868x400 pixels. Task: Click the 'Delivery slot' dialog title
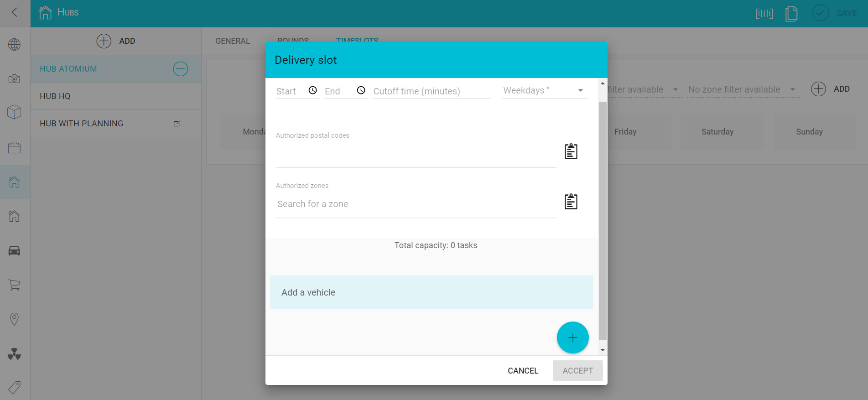click(x=306, y=60)
